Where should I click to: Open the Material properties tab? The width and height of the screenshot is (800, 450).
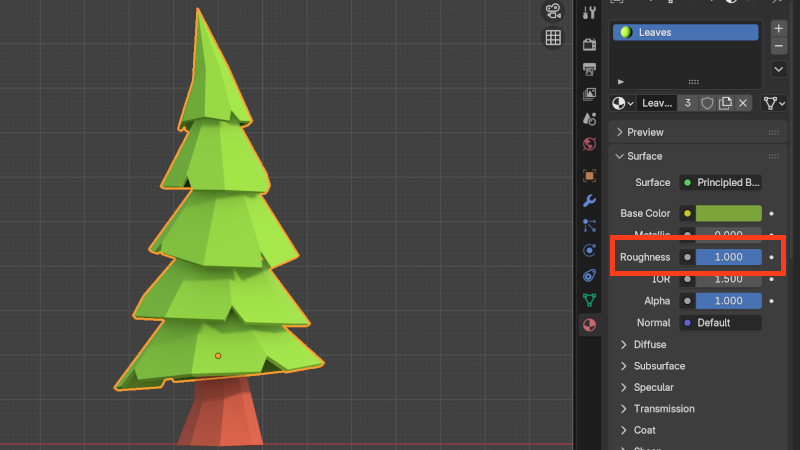pos(590,325)
